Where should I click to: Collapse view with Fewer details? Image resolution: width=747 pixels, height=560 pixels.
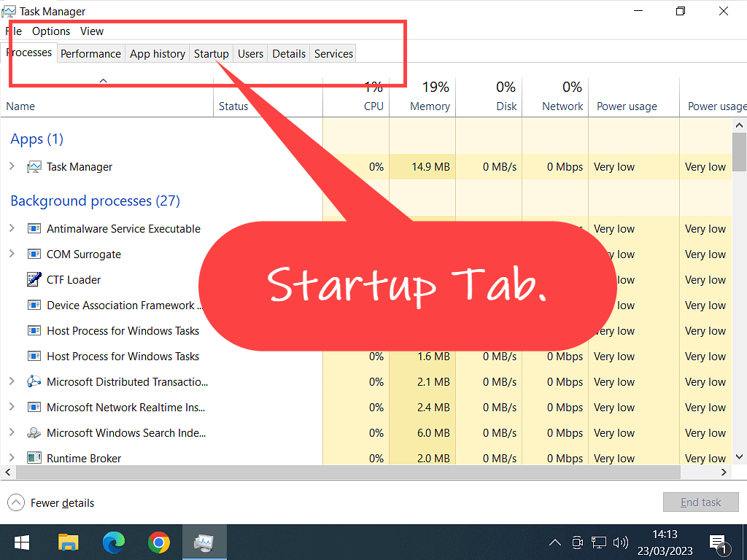[51, 503]
